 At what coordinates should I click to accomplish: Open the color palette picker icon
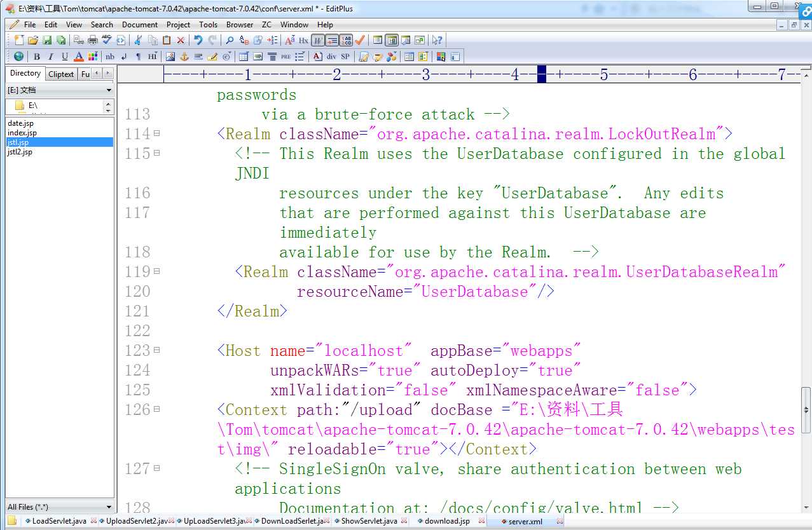93,57
